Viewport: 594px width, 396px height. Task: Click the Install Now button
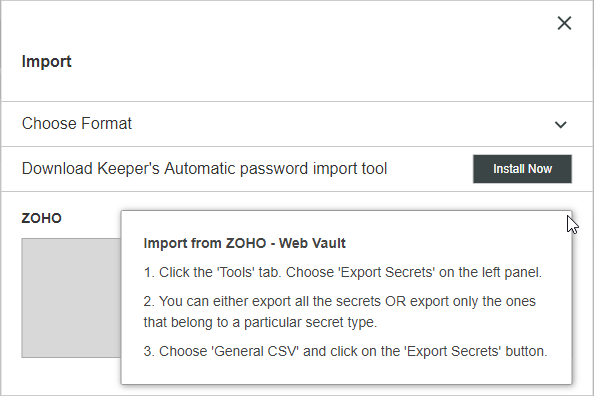[522, 169]
